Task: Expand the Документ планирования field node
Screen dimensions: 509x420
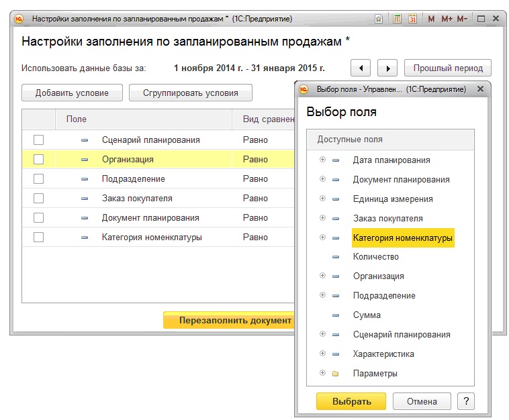Action: (x=322, y=178)
